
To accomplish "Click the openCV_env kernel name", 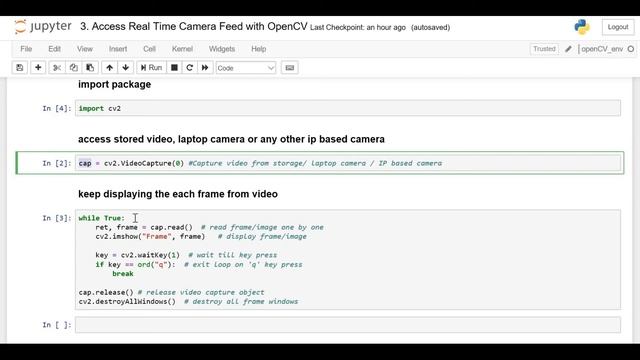I will [x=602, y=49].
